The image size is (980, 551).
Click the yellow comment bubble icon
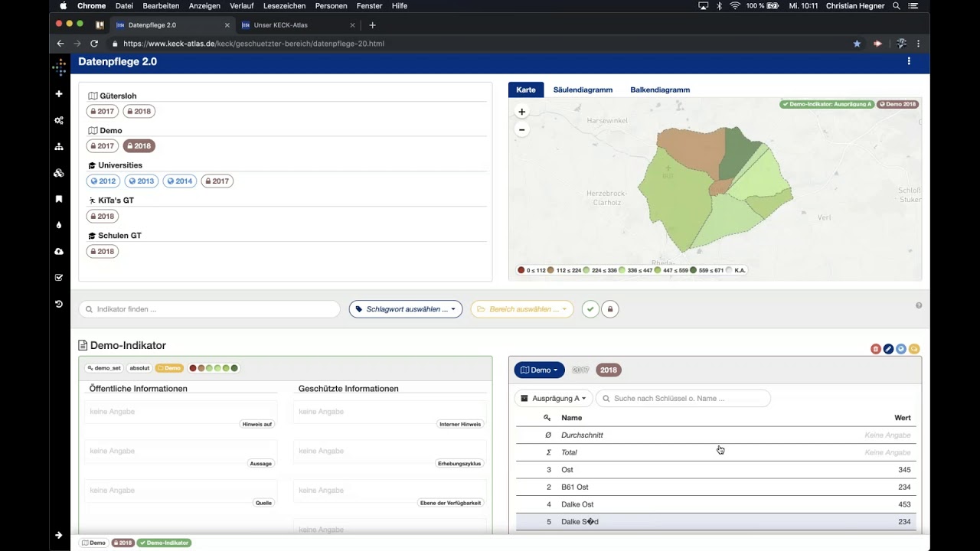[913, 349]
